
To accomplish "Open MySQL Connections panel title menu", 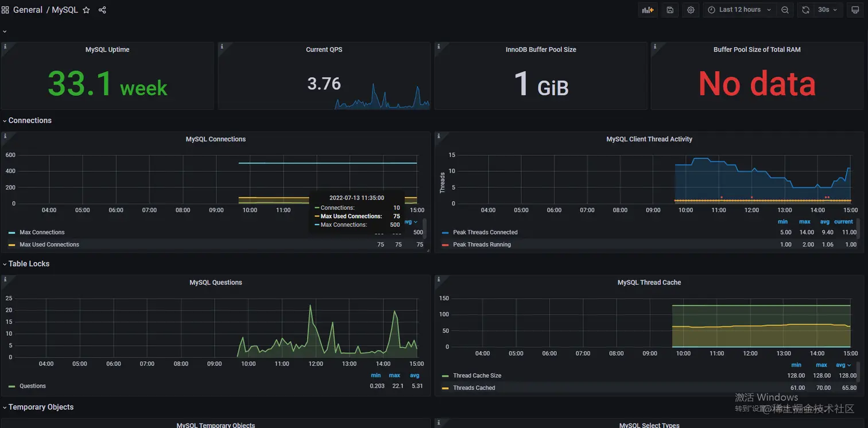I will (215, 139).
